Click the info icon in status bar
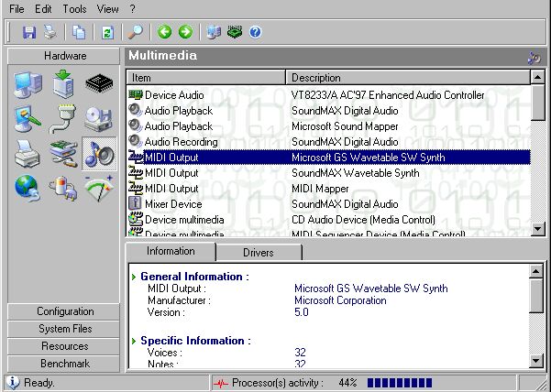551x392 pixels. click(12, 383)
